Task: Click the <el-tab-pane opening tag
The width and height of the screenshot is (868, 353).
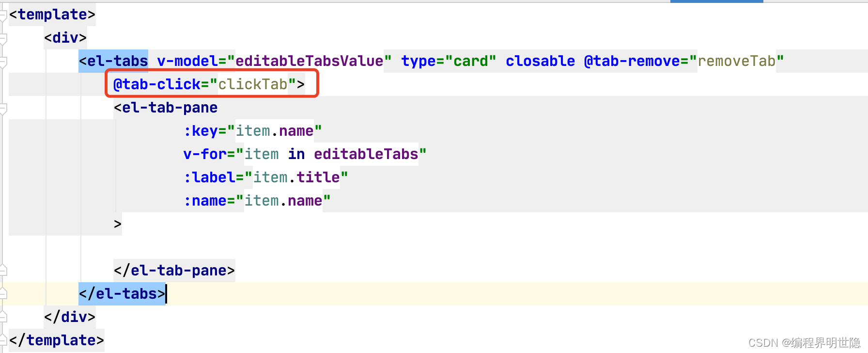Action: [166, 108]
